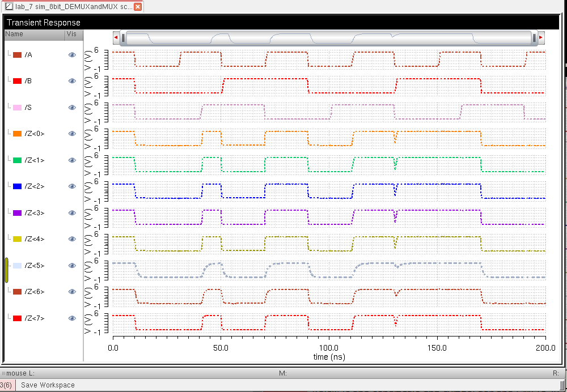Screen dimensions: 567x392
Task: Close the lab_7 sim_8bit_DEMUXandMUX tab
Action: click(138, 6)
